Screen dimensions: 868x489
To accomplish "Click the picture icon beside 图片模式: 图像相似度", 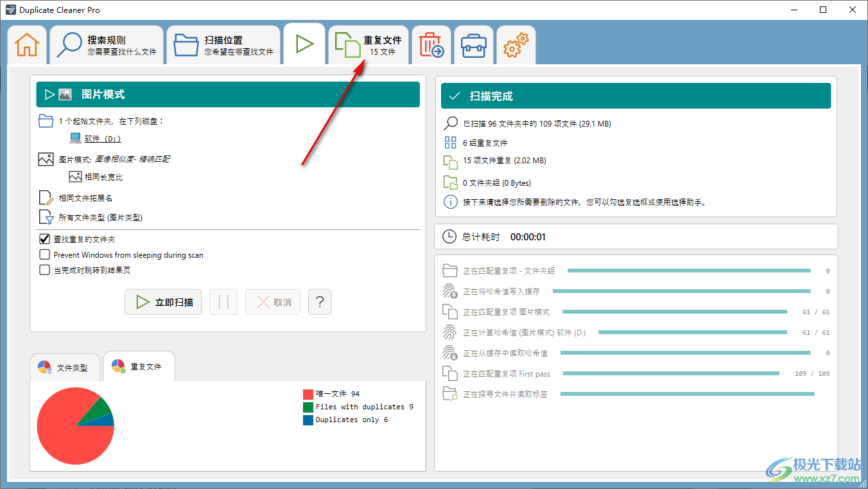I will tap(46, 159).
